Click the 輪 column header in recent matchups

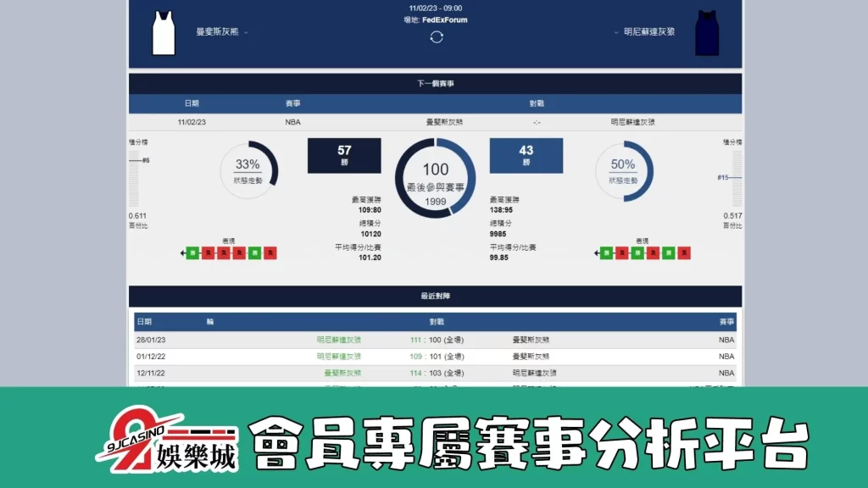coord(210,321)
